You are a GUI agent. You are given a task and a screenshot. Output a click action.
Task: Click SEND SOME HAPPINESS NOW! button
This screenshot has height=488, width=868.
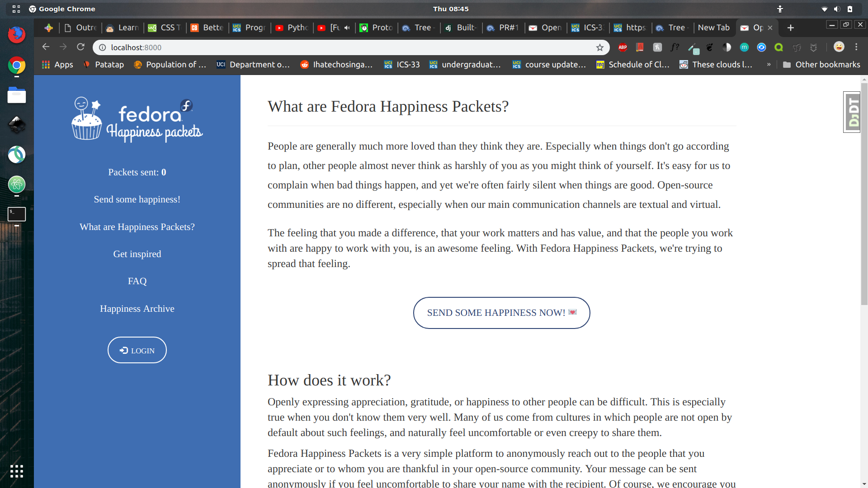pyautogui.click(x=501, y=313)
